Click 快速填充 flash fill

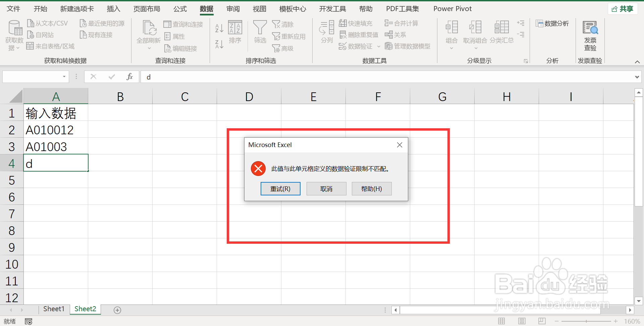[356, 23]
